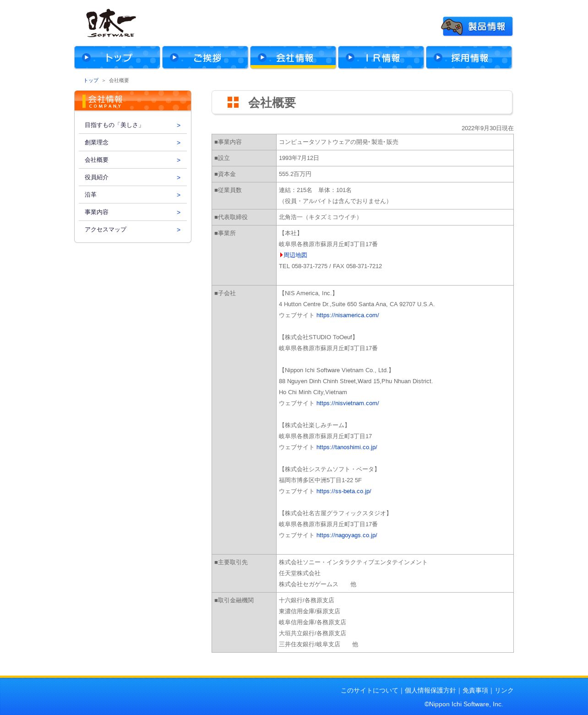Click the TEL 058-371-7275 phone text
The image size is (588, 715).
coord(303,266)
